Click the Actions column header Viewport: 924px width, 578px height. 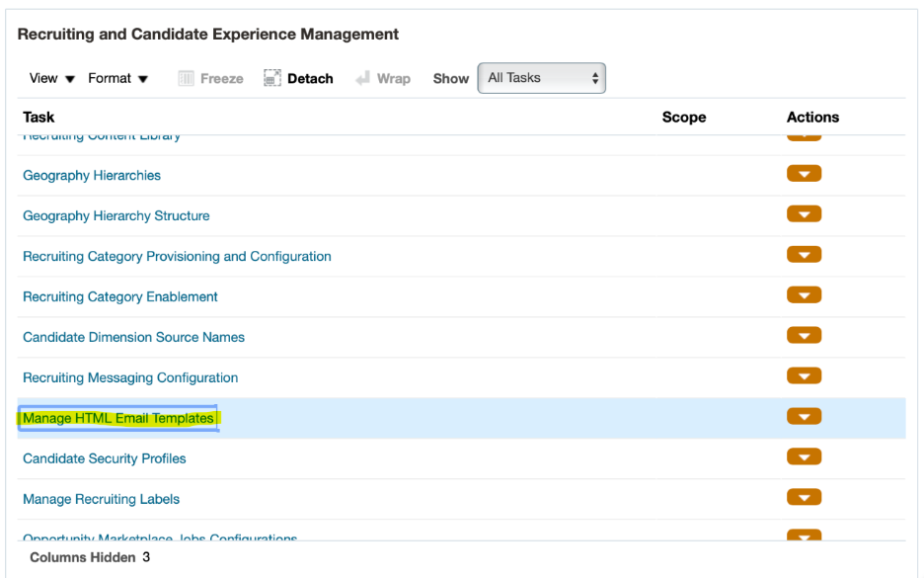[812, 117]
